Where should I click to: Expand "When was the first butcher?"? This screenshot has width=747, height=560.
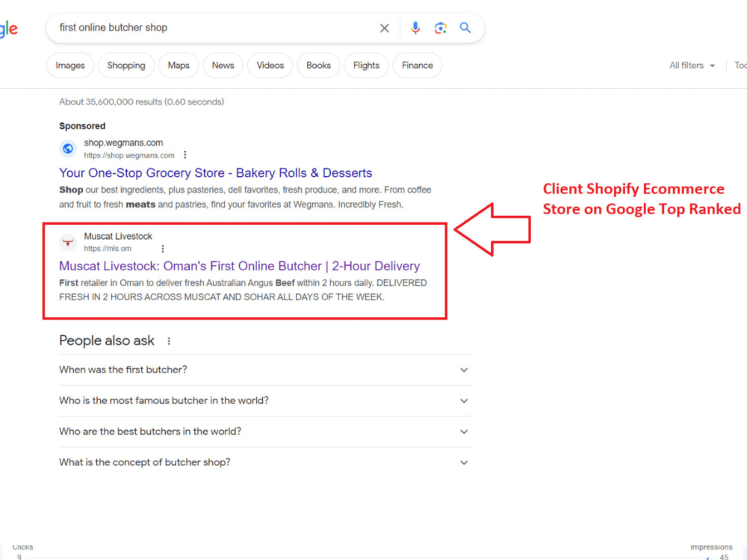tap(265, 370)
